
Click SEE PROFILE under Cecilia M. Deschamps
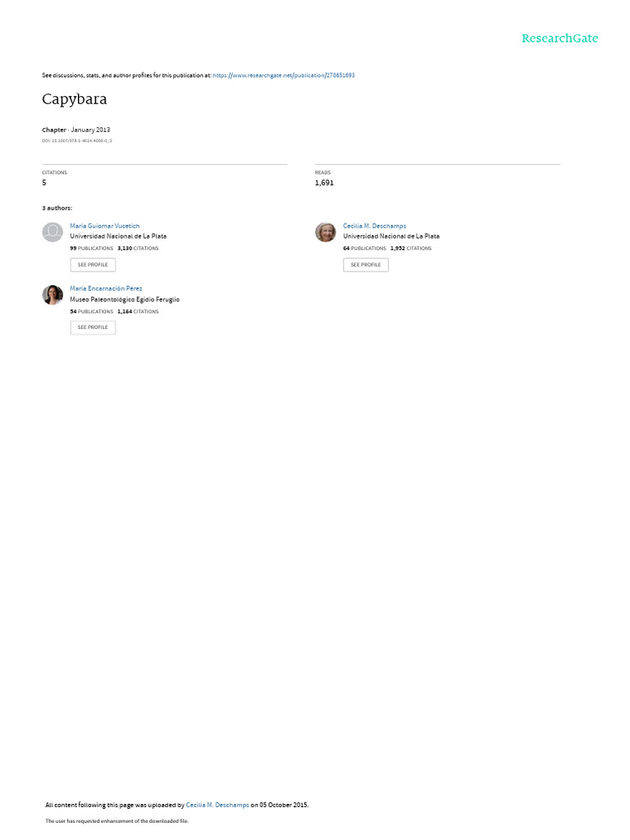[x=366, y=265]
